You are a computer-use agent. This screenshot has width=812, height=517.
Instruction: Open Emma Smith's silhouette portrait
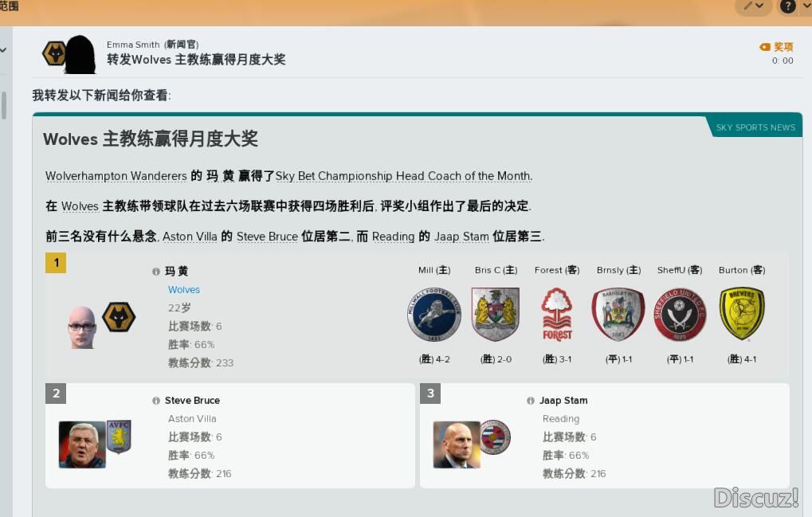point(80,54)
